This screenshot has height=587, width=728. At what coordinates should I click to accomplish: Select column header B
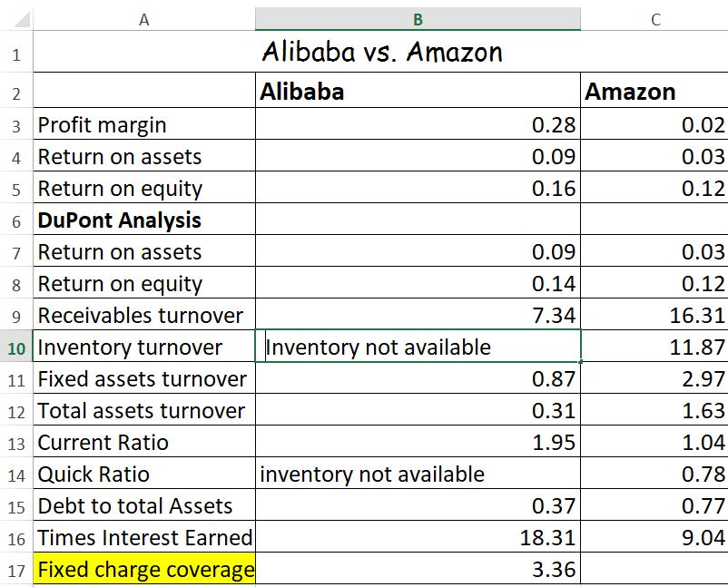[x=418, y=16]
